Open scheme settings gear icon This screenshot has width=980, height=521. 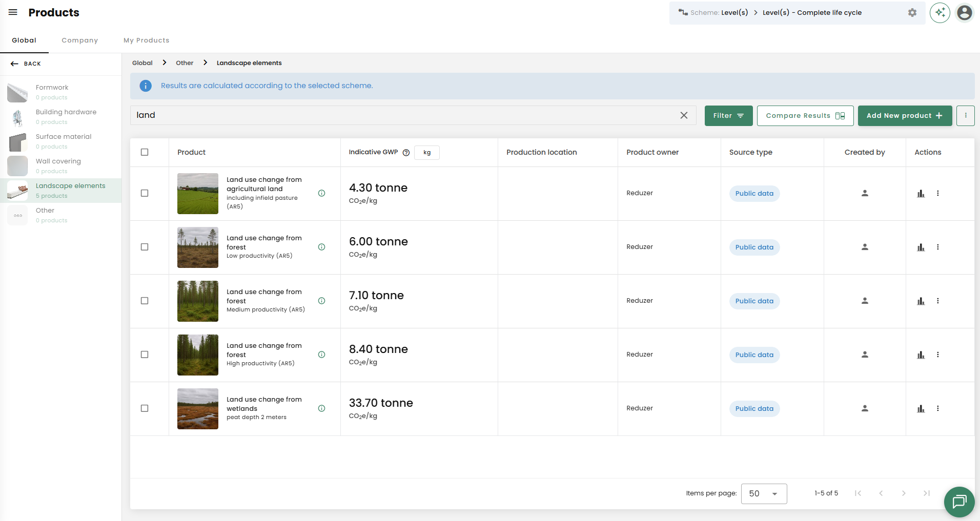click(x=912, y=13)
